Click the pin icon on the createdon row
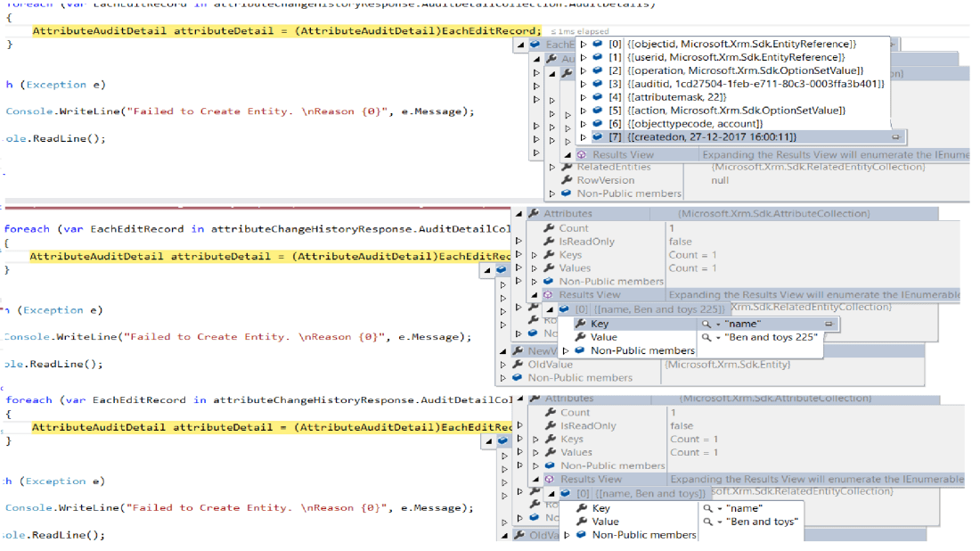Screen dimensions: 980x551 [895, 137]
